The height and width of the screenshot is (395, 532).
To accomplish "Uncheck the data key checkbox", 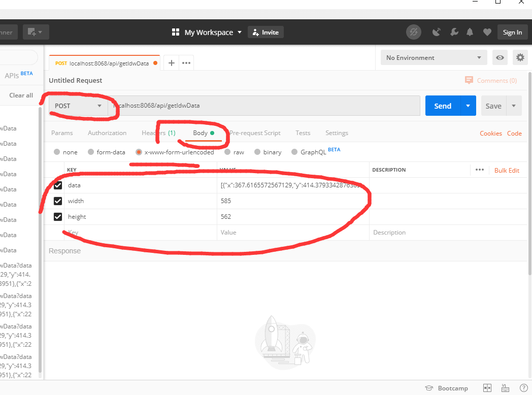I will pos(58,185).
